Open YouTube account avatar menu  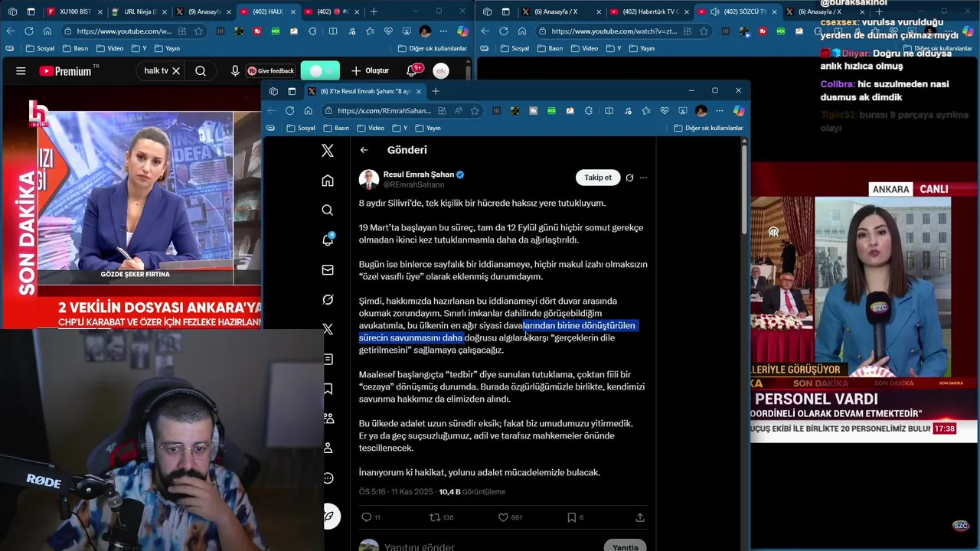coord(441,71)
